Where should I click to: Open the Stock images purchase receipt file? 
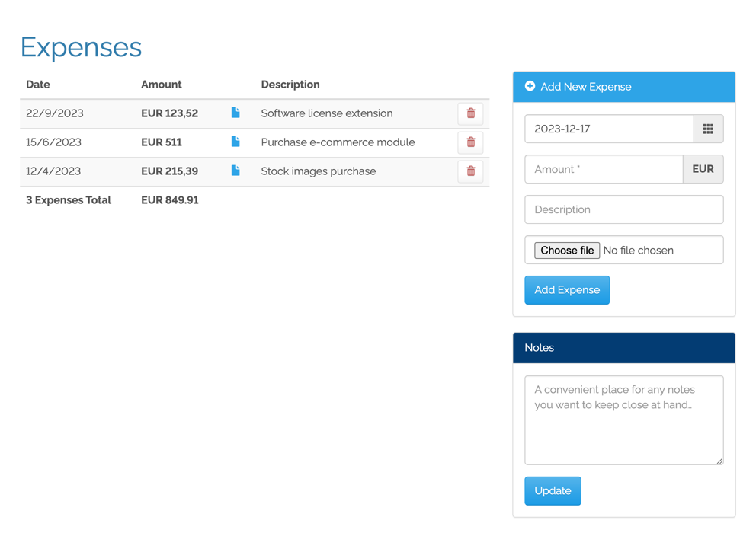235,171
